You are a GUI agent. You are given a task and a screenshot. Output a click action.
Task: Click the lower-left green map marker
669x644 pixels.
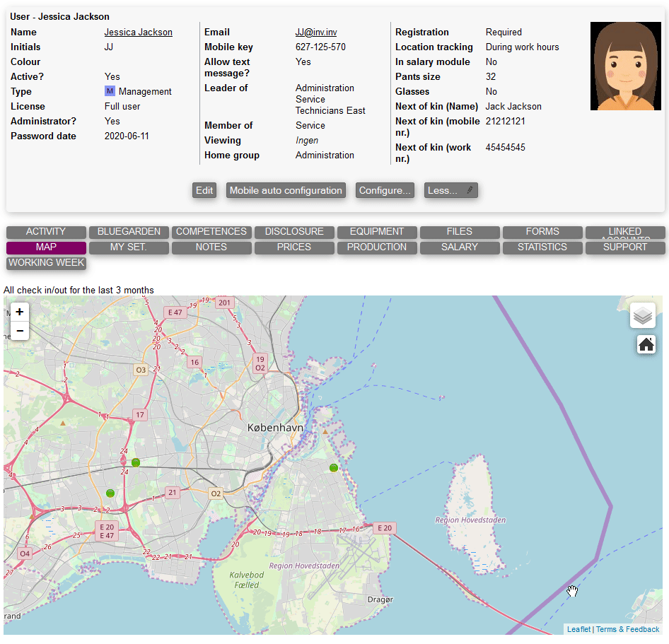pyautogui.click(x=110, y=493)
